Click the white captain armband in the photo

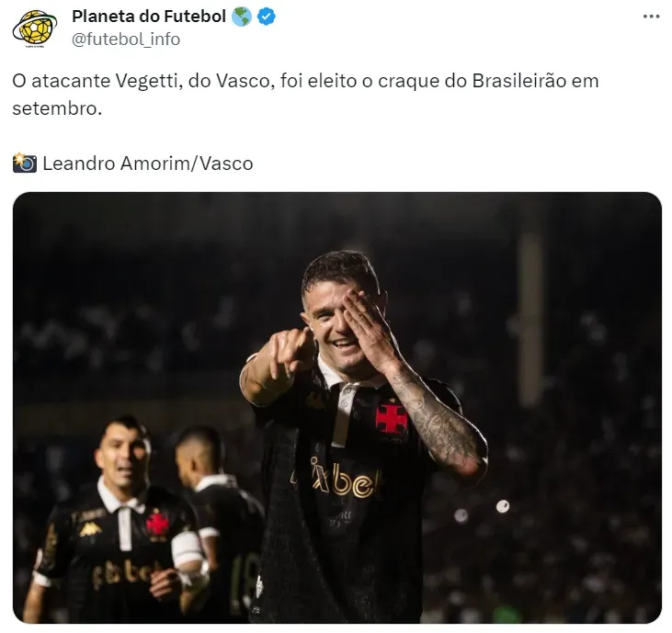pyautogui.click(x=186, y=548)
